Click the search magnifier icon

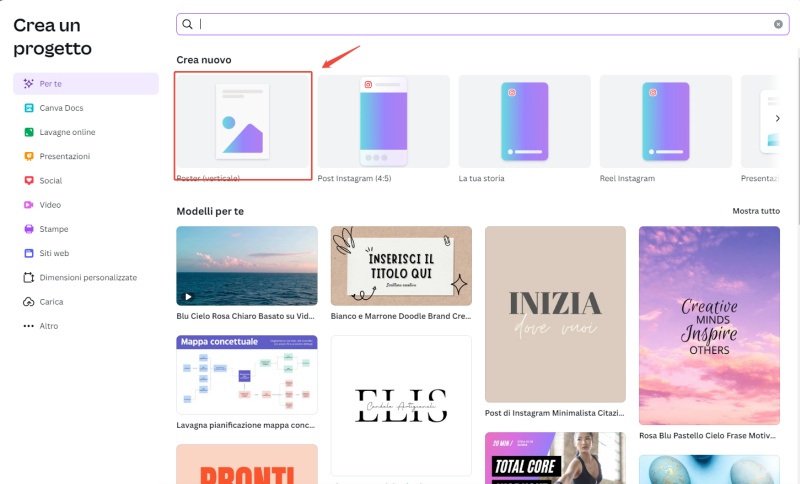(x=187, y=24)
